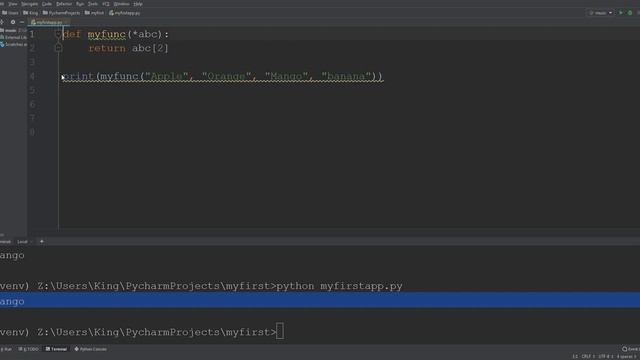
Task: Add a new terminal session with plus
Action: pos(42,242)
